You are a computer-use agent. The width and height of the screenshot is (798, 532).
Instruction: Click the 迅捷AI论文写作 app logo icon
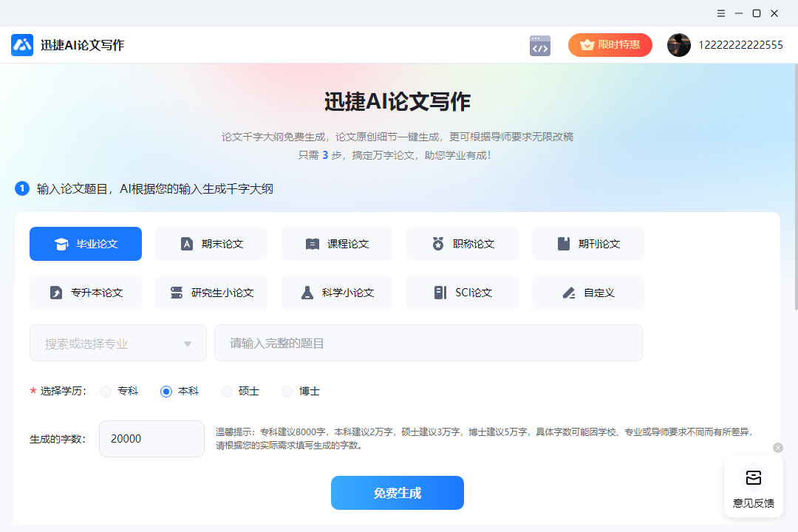pos(22,45)
